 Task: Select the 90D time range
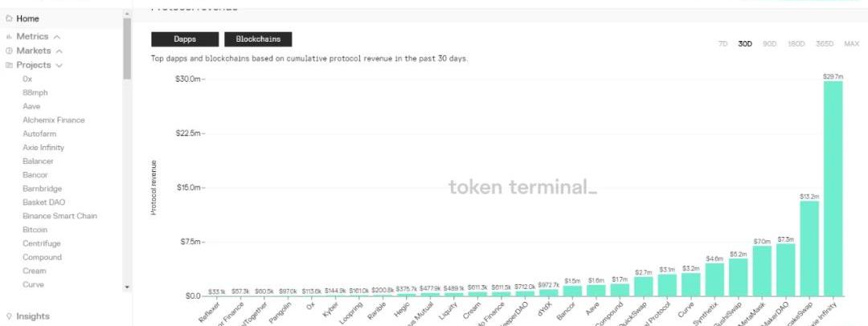(x=769, y=43)
